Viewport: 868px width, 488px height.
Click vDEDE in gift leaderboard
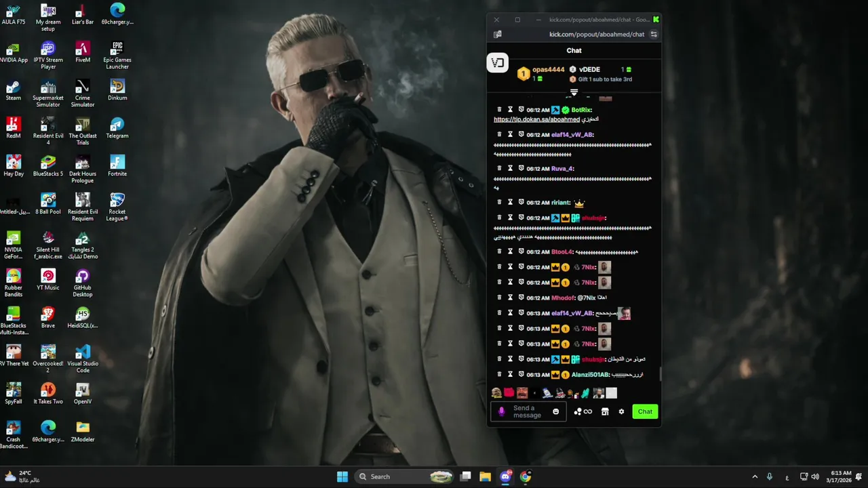tap(589, 69)
